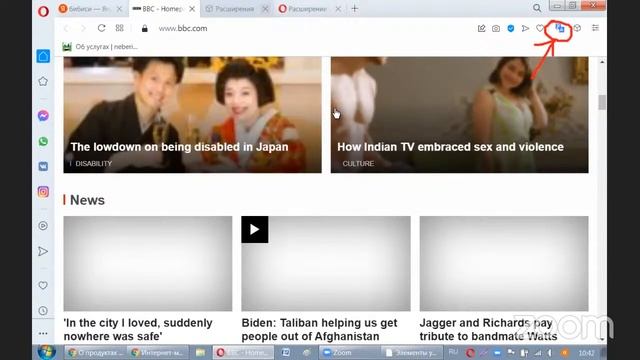Open the file explorer folder in taskbar
This screenshot has width=640, height=360.
tap(200, 353)
